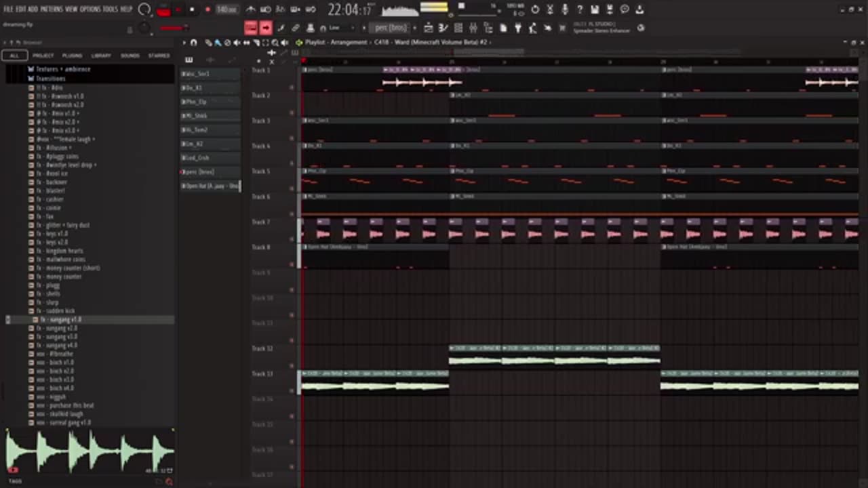Open the FILE menu
Image resolution: width=868 pixels, height=488 pixels.
(x=8, y=9)
